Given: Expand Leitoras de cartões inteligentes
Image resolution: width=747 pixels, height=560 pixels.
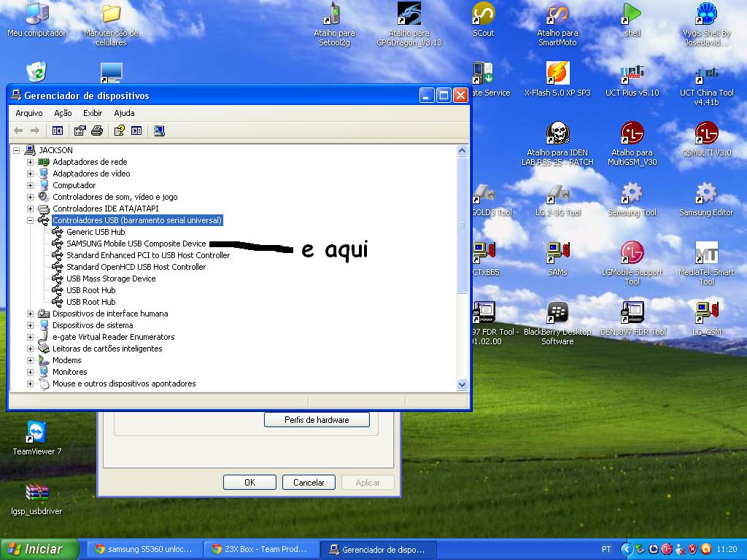Looking at the screenshot, I should pos(30,349).
